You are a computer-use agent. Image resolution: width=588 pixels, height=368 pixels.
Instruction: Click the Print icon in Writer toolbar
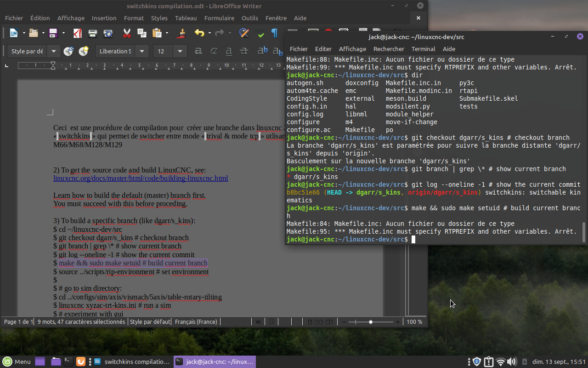coord(93,33)
